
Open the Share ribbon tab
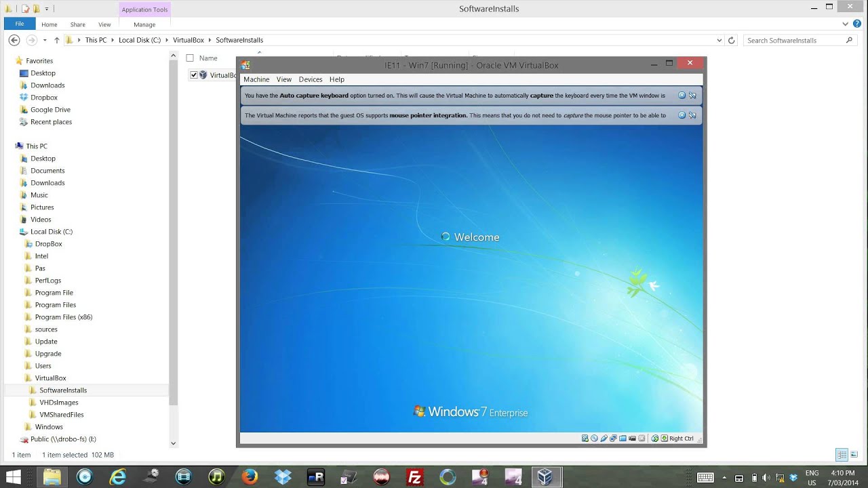pos(77,24)
